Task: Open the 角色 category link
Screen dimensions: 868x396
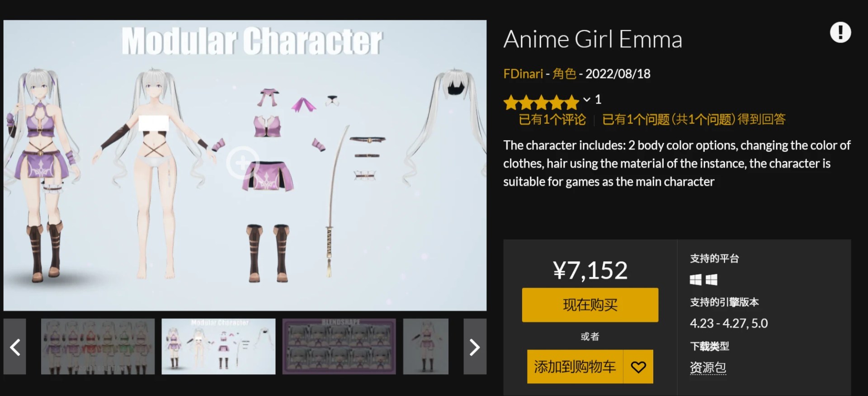Action: pyautogui.click(x=564, y=74)
